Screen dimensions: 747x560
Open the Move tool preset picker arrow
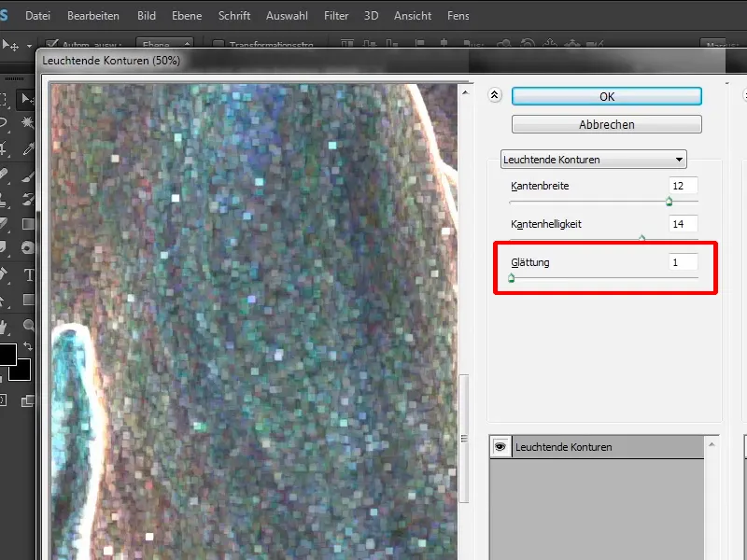[x=29, y=46]
